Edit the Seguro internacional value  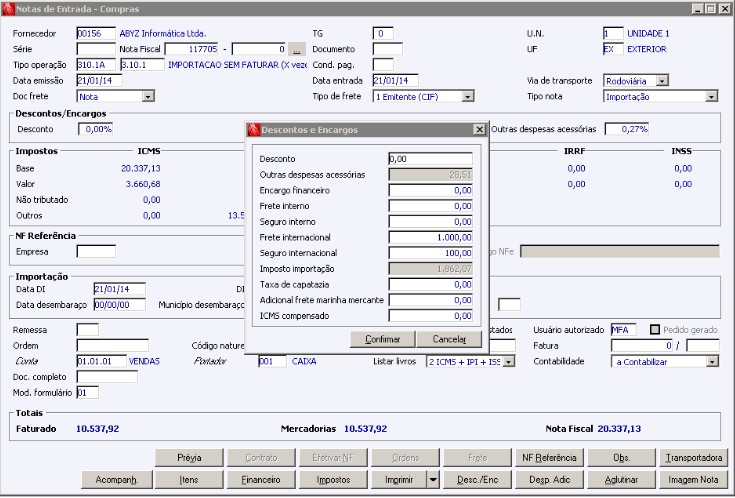430,253
